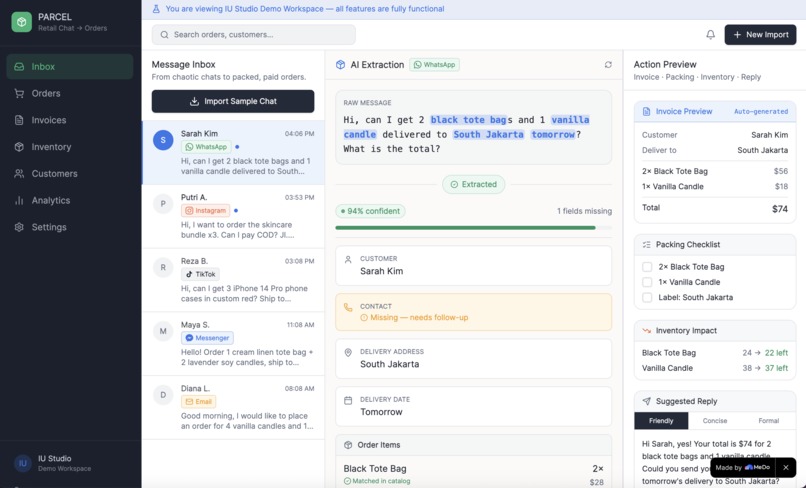Select the Friendly reply tab
806x488 pixels.
661,421
